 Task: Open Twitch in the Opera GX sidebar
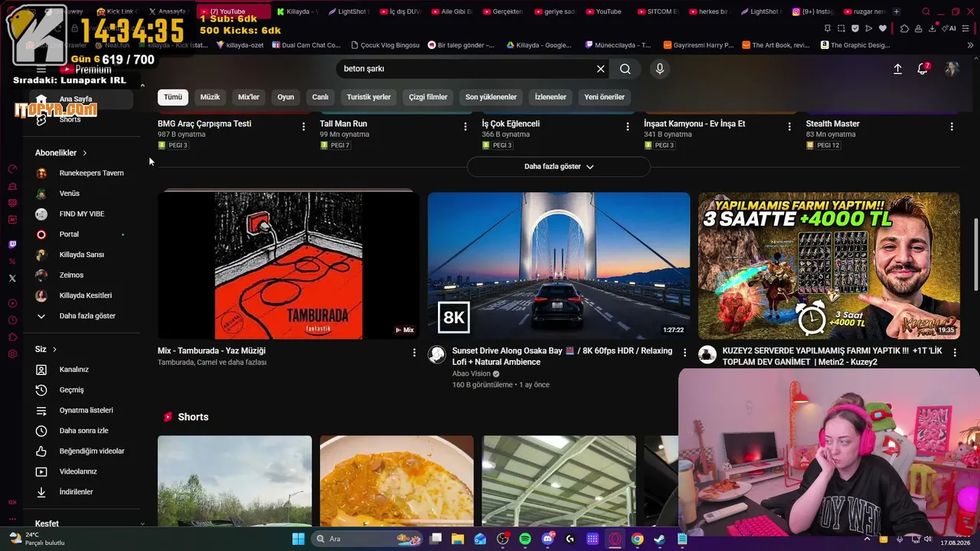pos(12,245)
